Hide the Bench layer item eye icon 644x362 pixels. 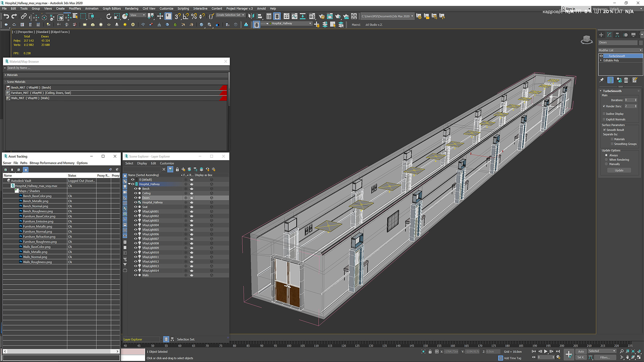click(136, 189)
